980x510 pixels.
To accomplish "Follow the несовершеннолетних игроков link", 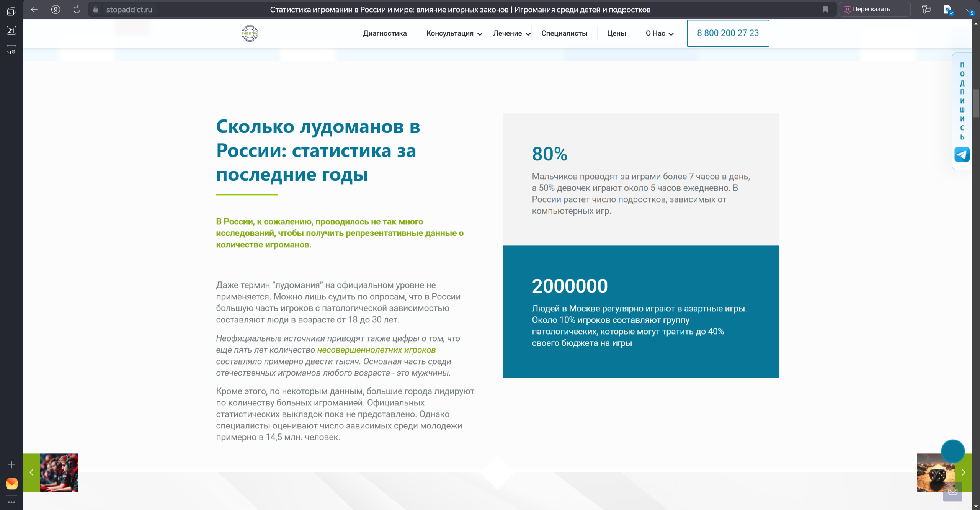I will (376, 350).
